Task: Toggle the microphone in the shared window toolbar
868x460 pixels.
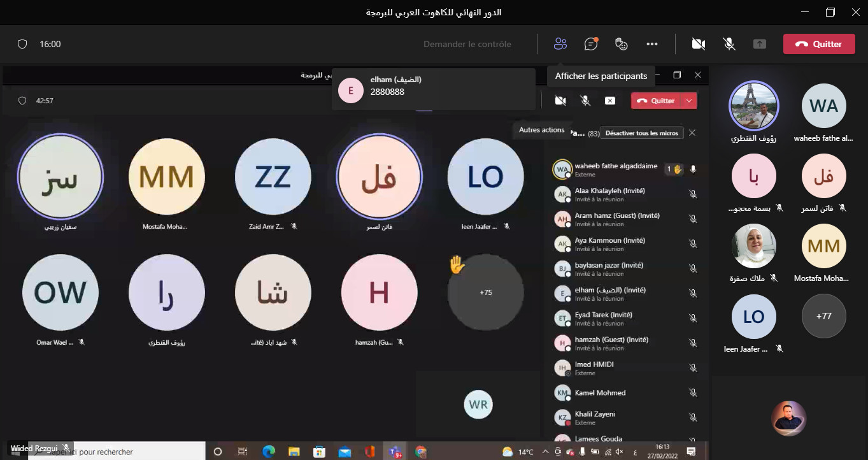Action: (585, 101)
